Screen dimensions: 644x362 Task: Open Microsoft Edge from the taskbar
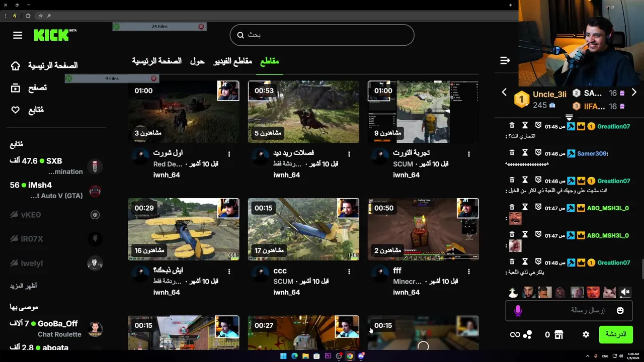[294, 356]
